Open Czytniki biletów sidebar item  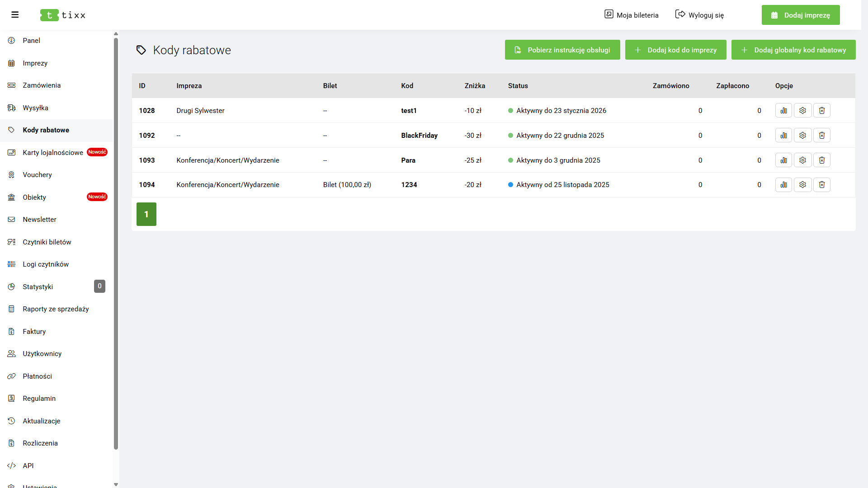[47, 242]
